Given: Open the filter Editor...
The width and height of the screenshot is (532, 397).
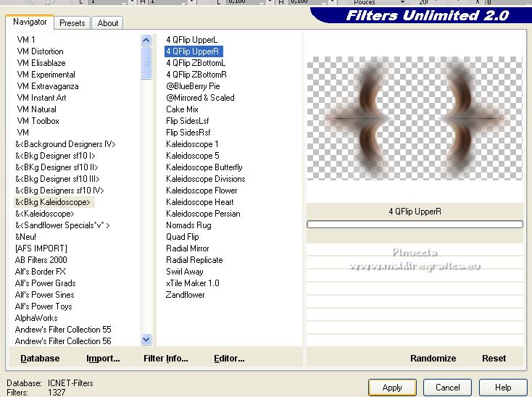Looking at the screenshot, I should [229, 359].
